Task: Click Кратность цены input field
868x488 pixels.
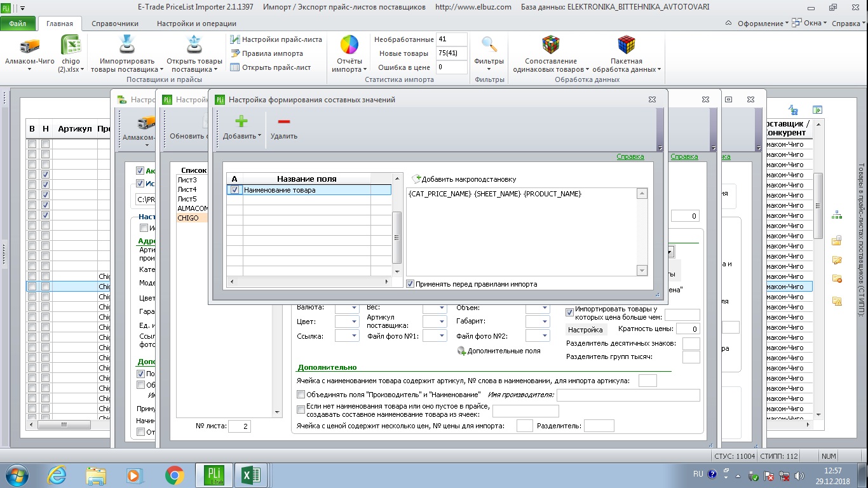Action: tap(688, 329)
